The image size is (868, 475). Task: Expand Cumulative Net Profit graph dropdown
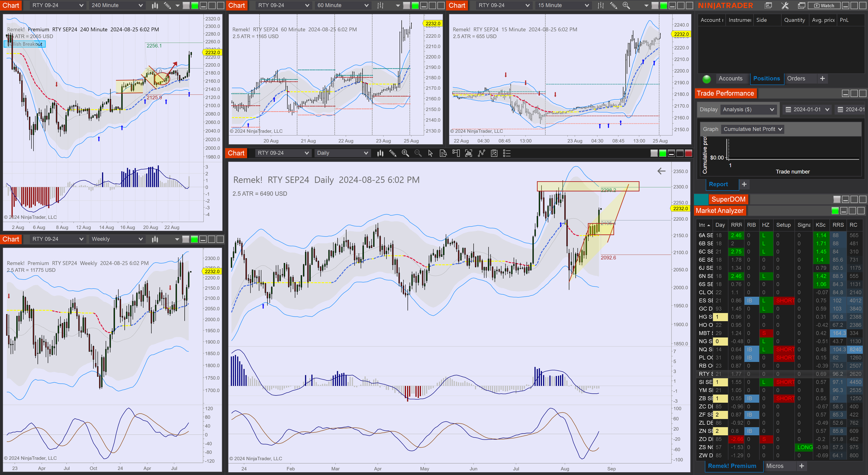tap(752, 129)
